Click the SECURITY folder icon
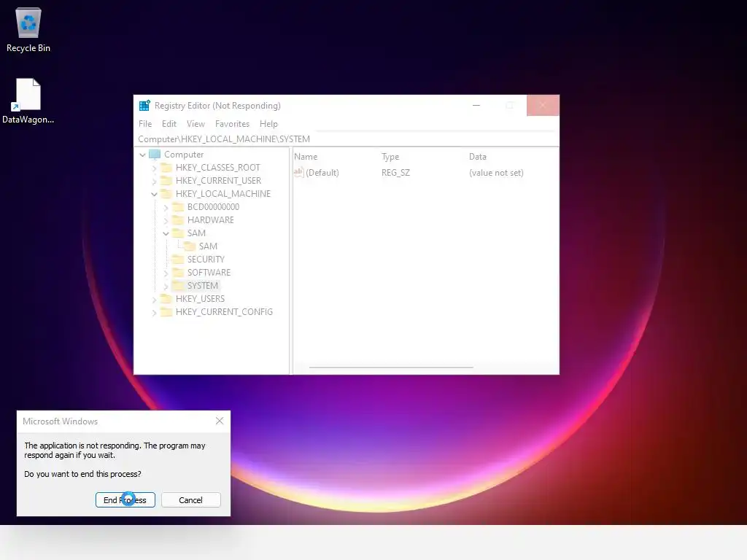747x560 pixels. coord(178,260)
